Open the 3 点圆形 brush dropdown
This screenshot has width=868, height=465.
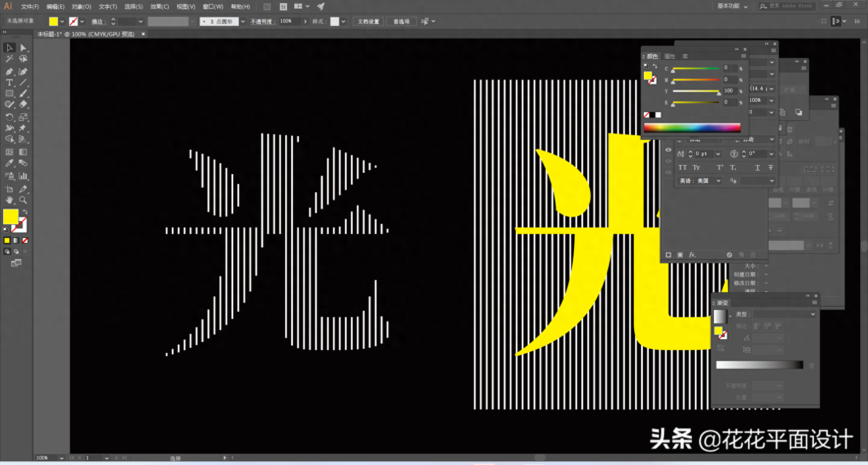pos(243,21)
